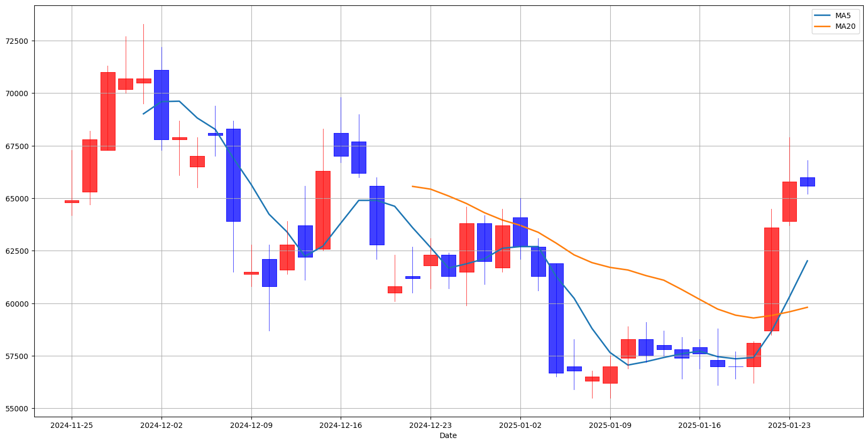Screen dimensions: 868x445
Task: Select the 2024-12-02 x-axis tick label
Action: 162,425
